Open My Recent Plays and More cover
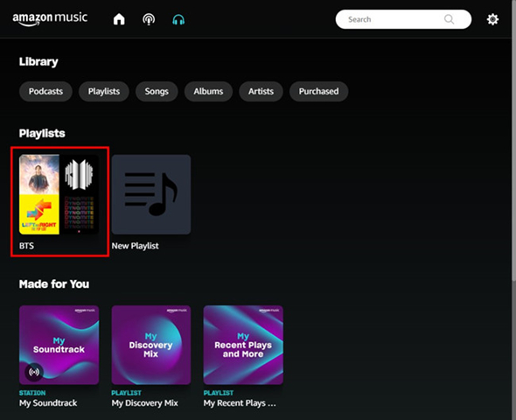 (x=243, y=345)
